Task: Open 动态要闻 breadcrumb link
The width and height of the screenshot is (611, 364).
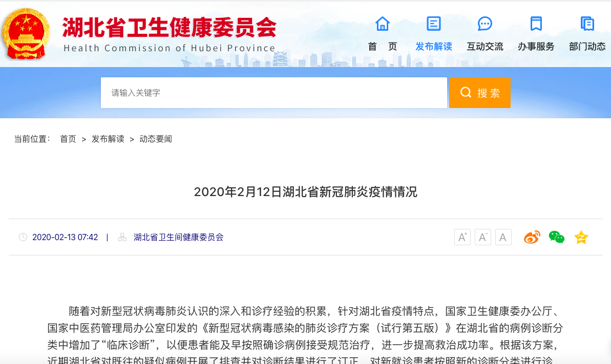Action: click(x=155, y=139)
